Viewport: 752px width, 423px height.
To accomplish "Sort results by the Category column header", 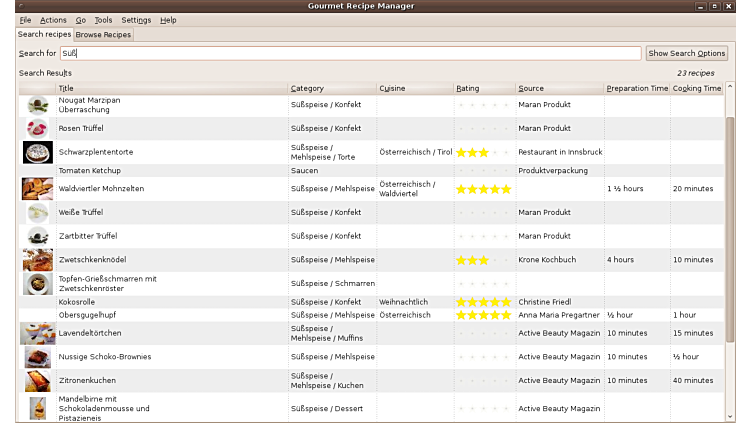I will 332,88.
